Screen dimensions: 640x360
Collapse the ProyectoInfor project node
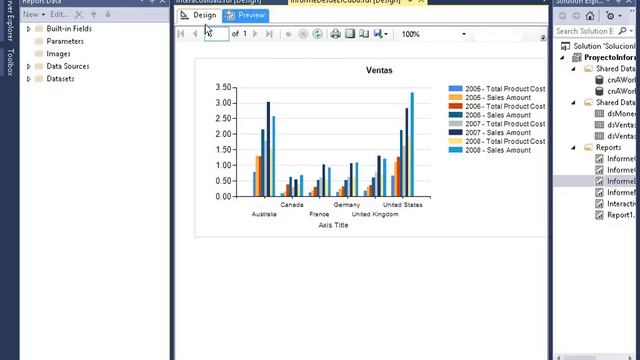[562, 58]
